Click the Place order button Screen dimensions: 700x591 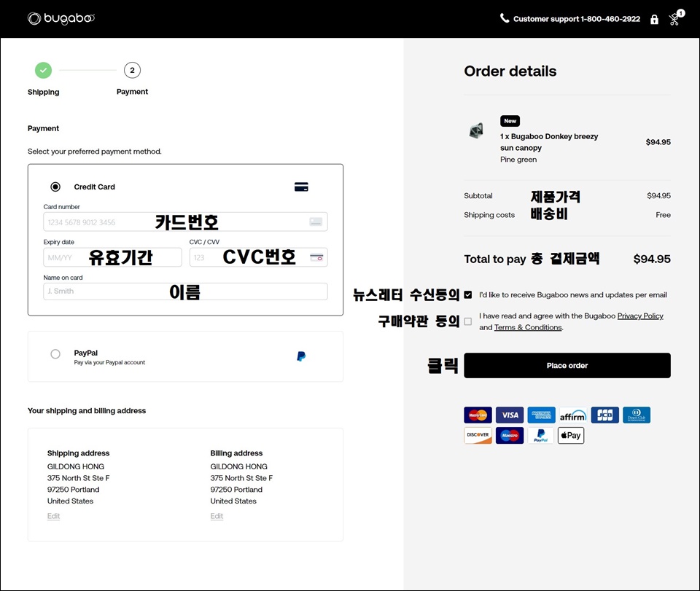(567, 365)
